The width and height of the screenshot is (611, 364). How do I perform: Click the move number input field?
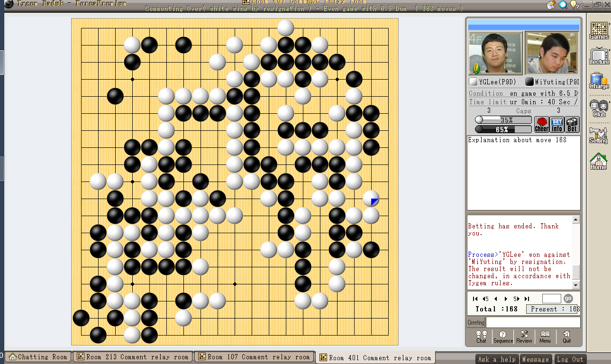tap(551, 299)
